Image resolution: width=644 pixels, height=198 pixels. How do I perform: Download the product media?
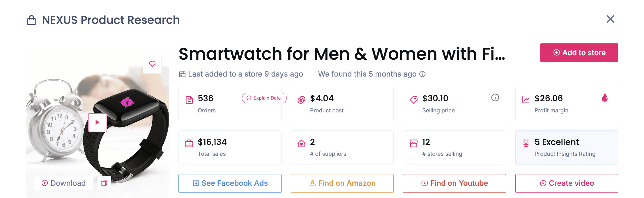click(63, 183)
